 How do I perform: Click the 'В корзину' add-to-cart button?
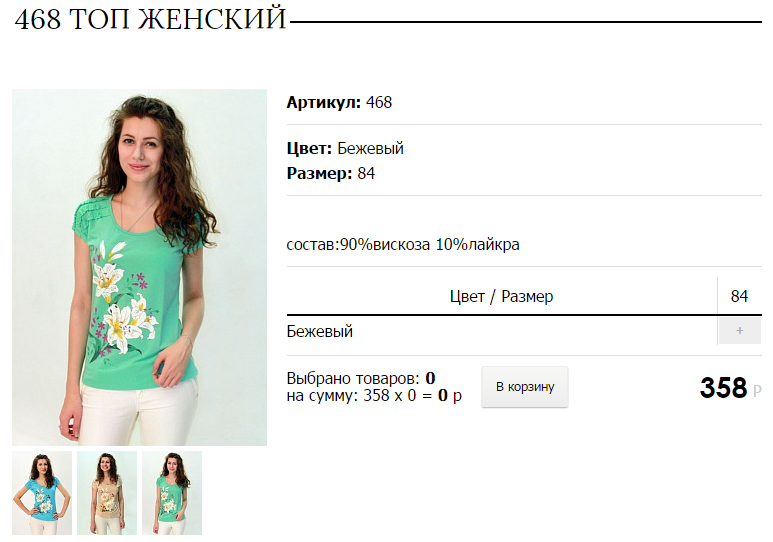click(525, 387)
